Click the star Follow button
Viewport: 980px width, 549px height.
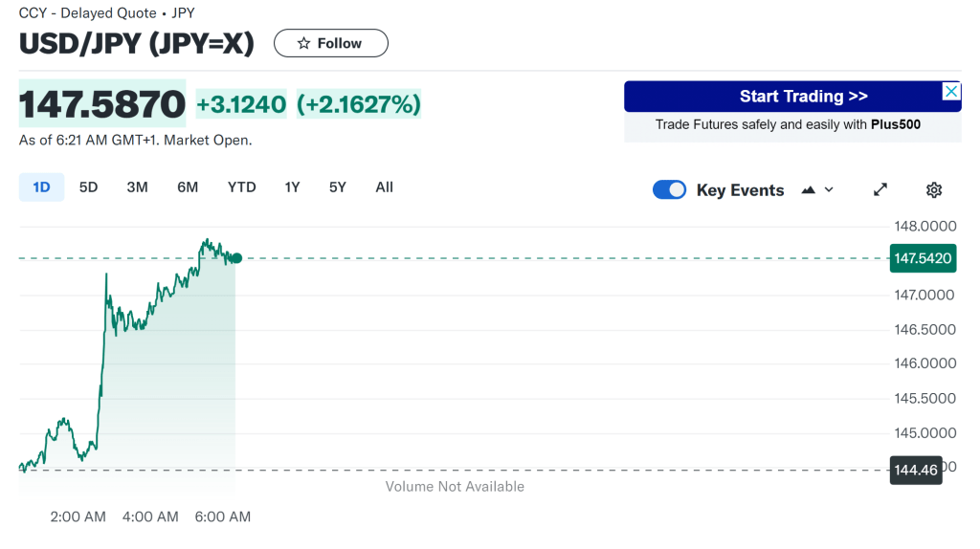(330, 43)
